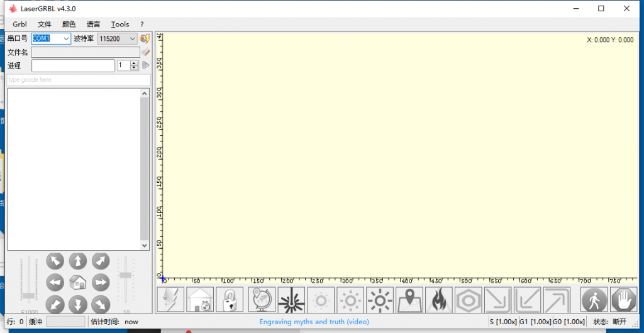Open the Tools menu

(x=119, y=24)
